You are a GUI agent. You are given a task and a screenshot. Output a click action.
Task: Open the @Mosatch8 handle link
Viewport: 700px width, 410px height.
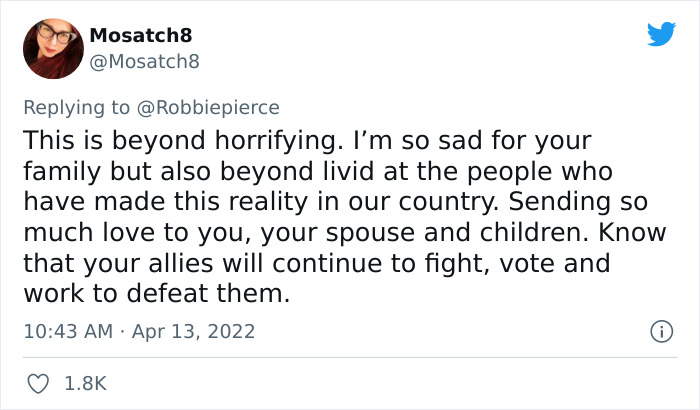(145, 61)
